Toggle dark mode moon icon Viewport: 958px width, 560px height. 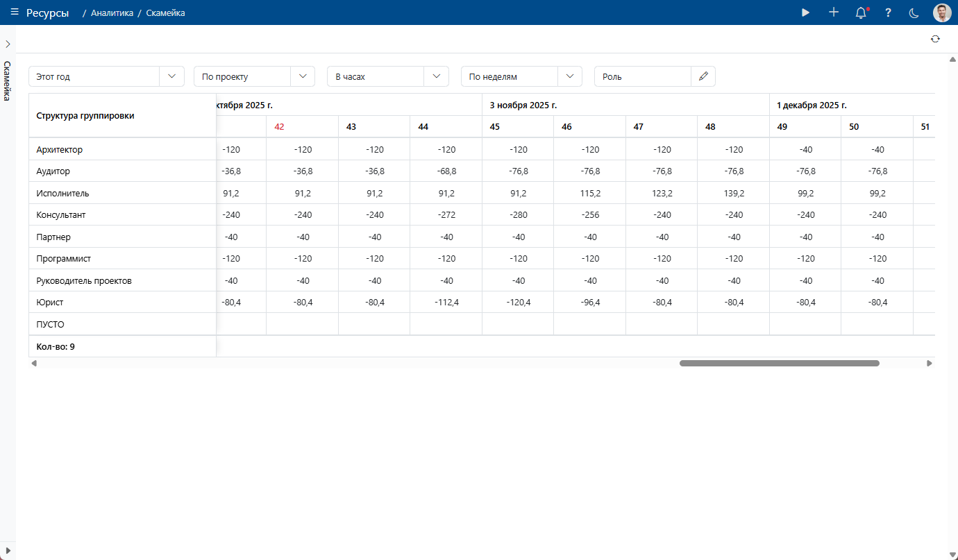914,12
